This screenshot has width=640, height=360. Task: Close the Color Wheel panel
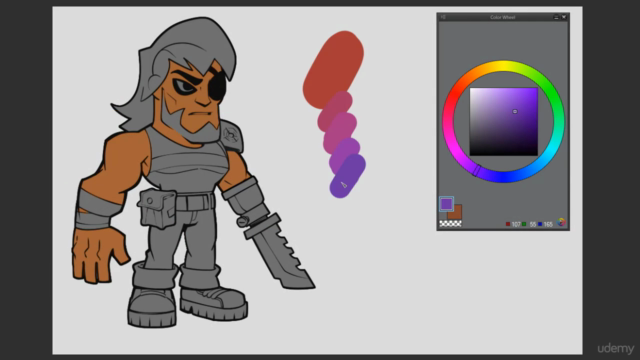pos(564,17)
